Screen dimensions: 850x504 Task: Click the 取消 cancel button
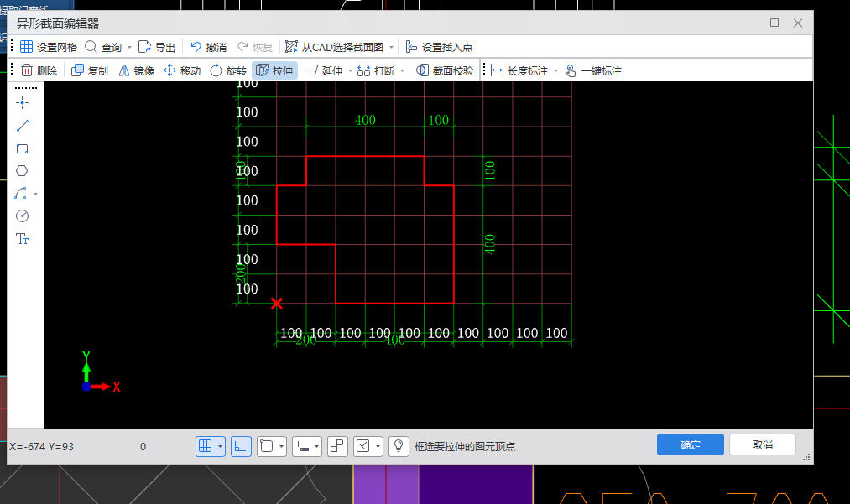762,445
